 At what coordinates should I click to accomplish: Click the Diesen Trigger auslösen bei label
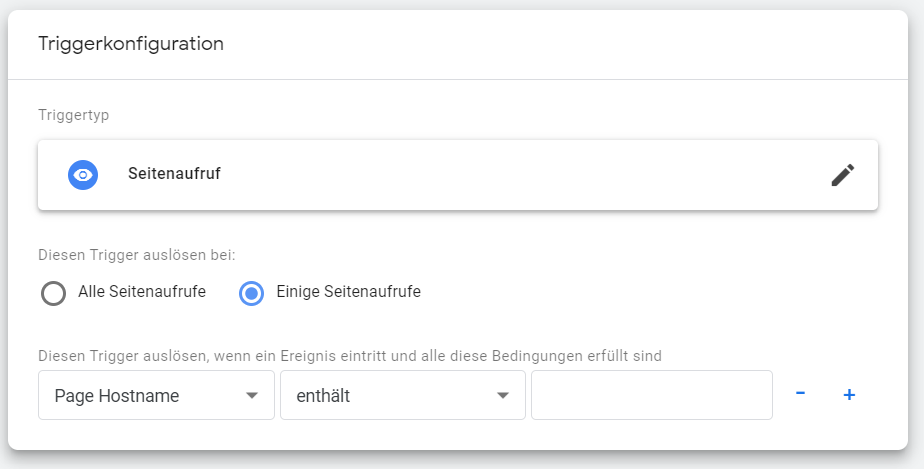coord(137,255)
